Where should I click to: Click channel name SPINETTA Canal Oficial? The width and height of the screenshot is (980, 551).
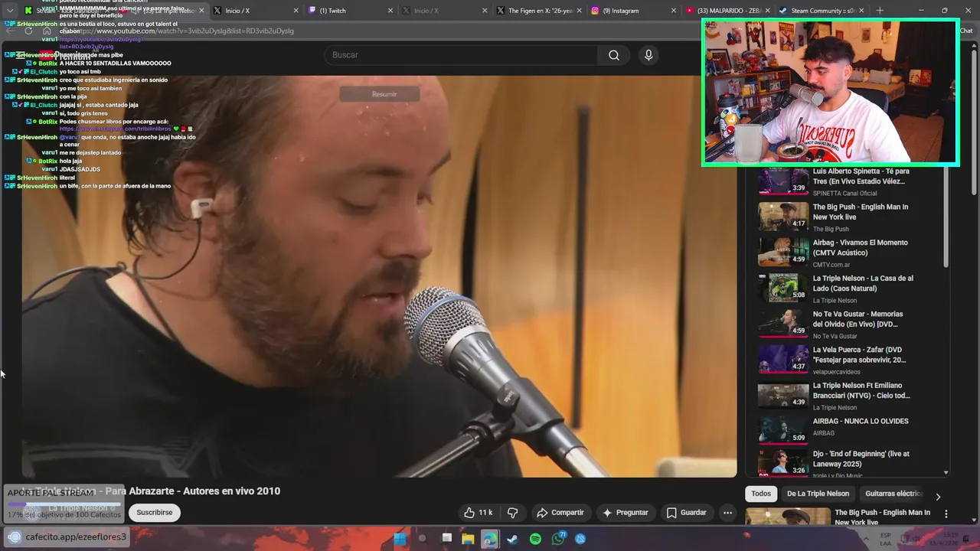tap(844, 194)
